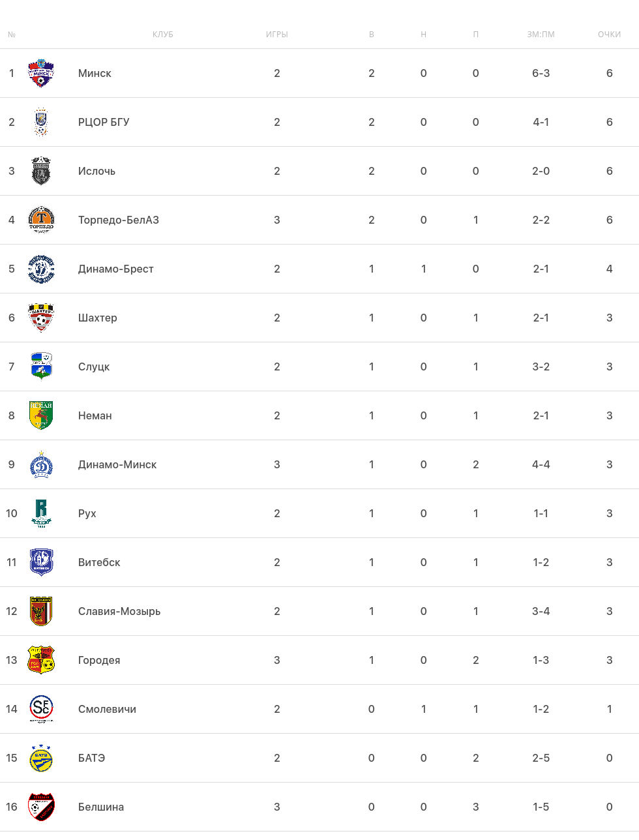Open the Городея team name link
This screenshot has height=840, width=639.
[x=99, y=660]
